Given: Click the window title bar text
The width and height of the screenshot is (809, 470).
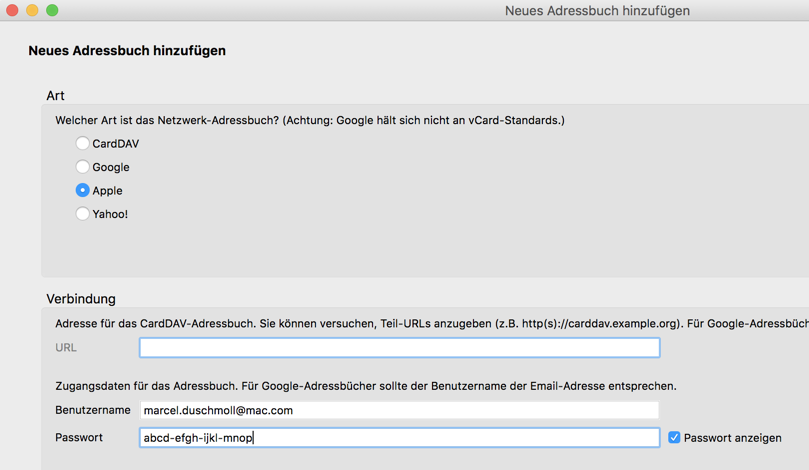Looking at the screenshot, I should (x=597, y=11).
